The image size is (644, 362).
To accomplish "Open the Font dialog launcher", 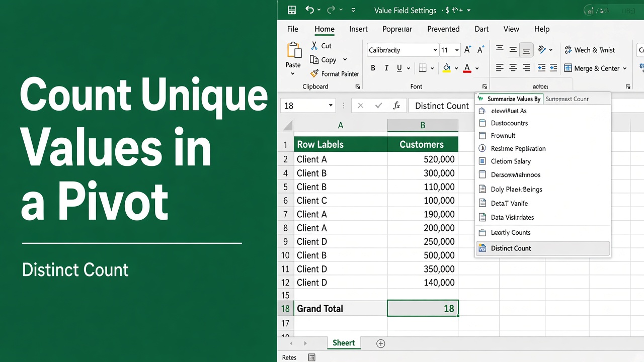I will [x=485, y=87].
